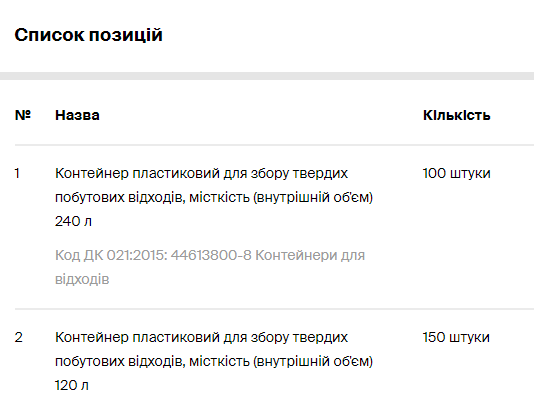
Task: Select the '№' column header
Action: point(23,115)
